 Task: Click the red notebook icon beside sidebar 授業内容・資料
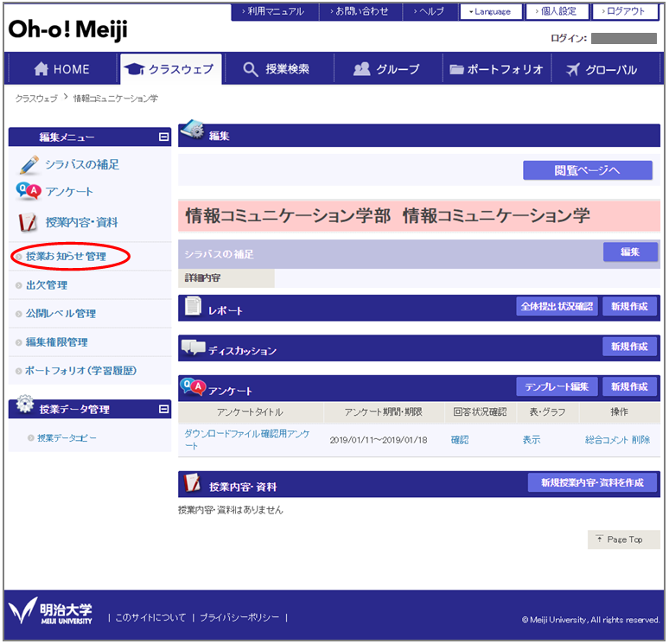click(x=28, y=222)
